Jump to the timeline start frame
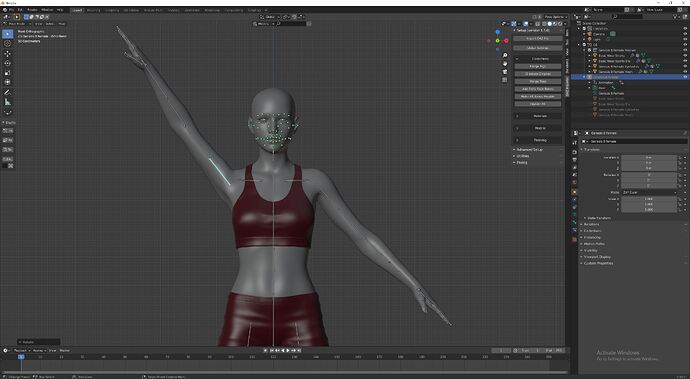Image resolution: width=690 pixels, height=379 pixels. click(272, 350)
